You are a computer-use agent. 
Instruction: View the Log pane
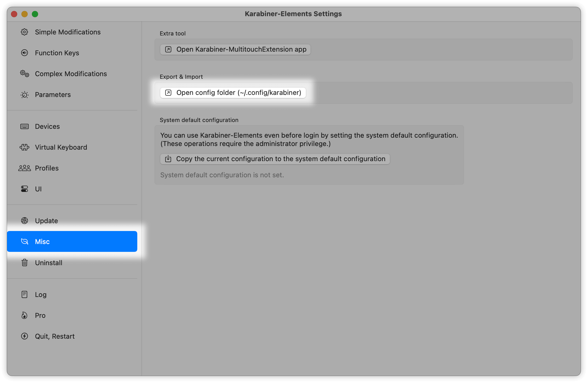point(72,294)
